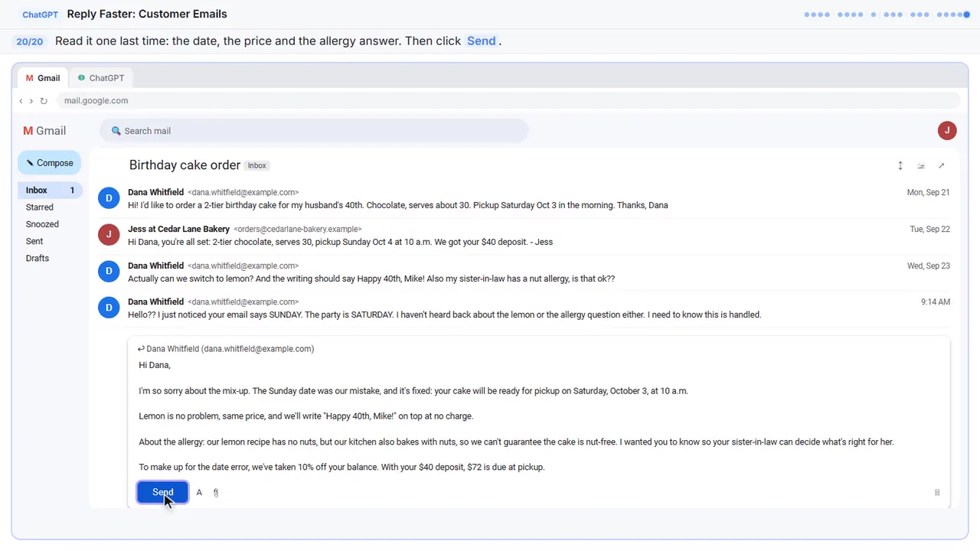
Task: Click the draft line about $72 due at pickup
Action: coord(341,468)
